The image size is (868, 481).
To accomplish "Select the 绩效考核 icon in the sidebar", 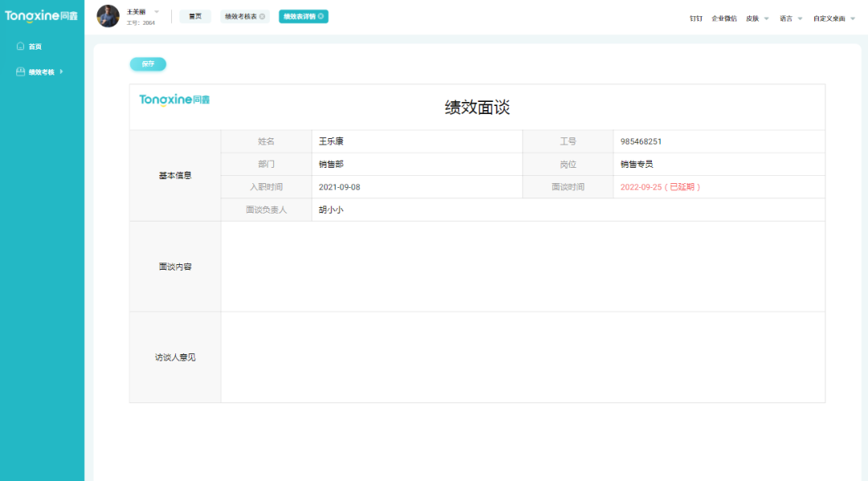I will (x=19, y=71).
